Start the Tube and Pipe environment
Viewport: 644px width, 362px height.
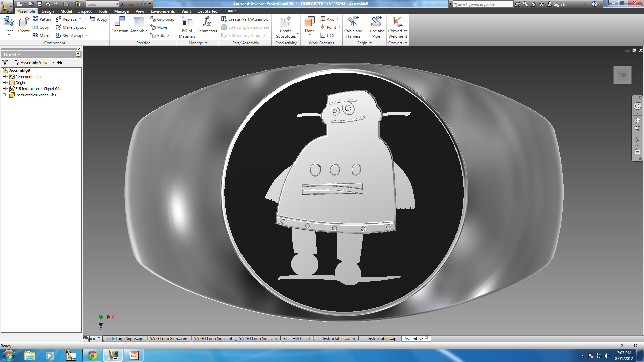376,27
